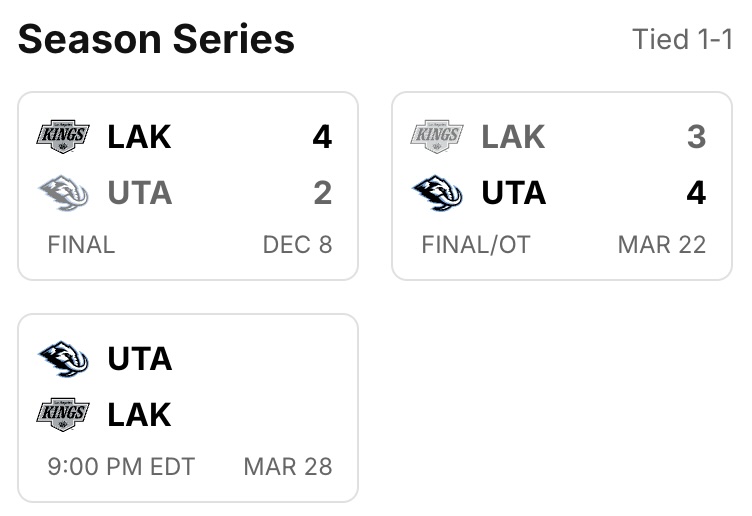The width and height of the screenshot is (752, 516).
Task: Click the FINAL/OT status label
Action: [x=476, y=245]
